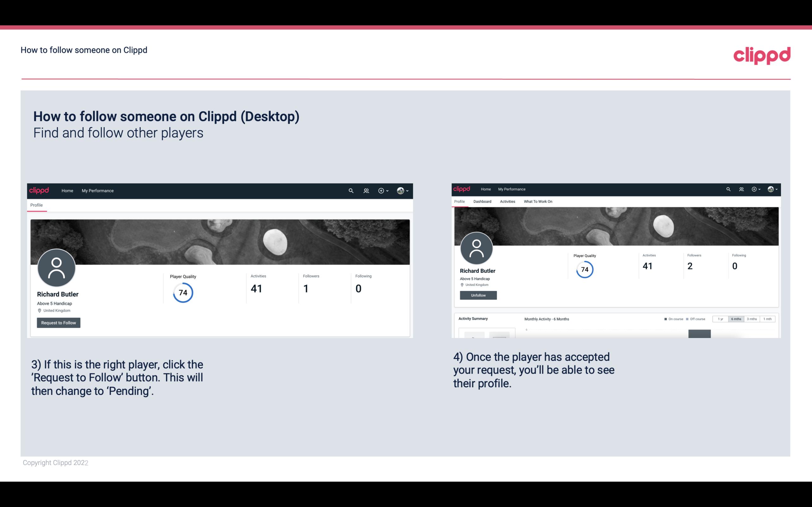Select the 'Home' menu item in navbar
Image resolution: width=812 pixels, height=507 pixels.
pyautogui.click(x=67, y=190)
